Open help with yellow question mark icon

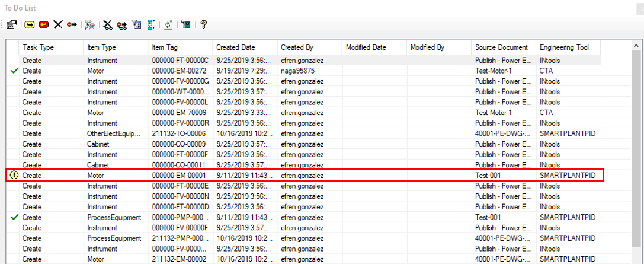point(203,24)
